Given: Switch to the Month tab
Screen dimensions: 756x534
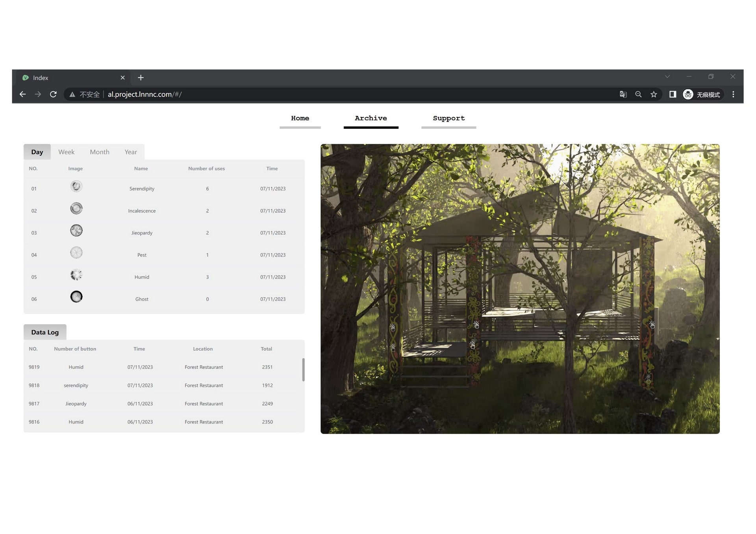Looking at the screenshot, I should (x=100, y=152).
